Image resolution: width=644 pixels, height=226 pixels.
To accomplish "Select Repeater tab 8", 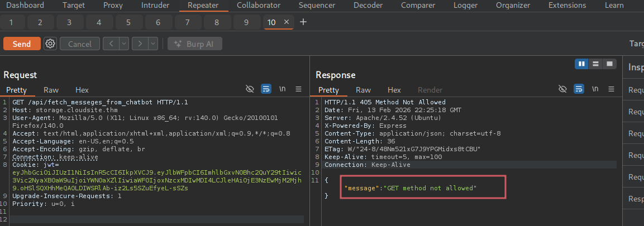I will click(x=217, y=22).
